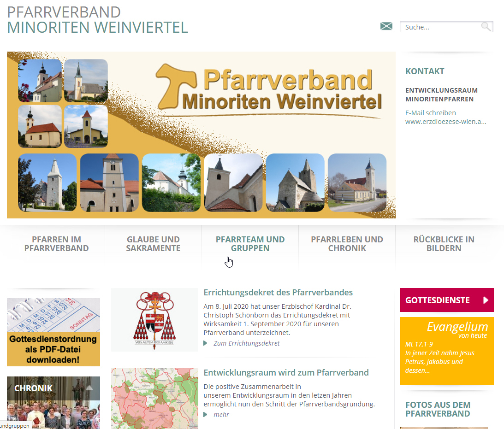Click the envelope mail icon

(x=386, y=26)
